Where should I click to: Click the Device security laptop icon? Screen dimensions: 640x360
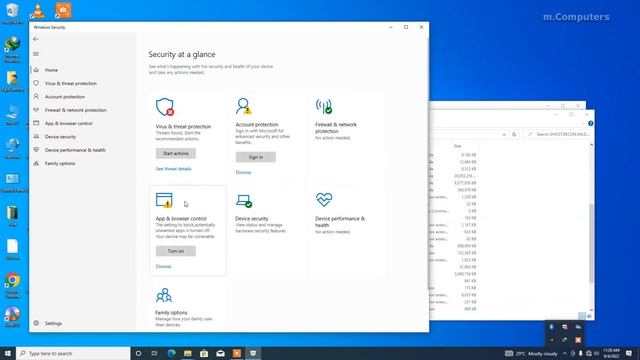click(x=244, y=201)
